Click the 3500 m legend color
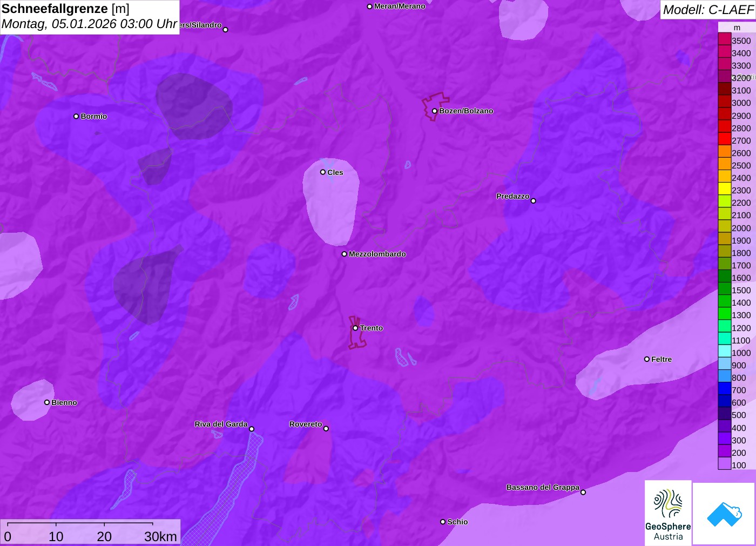756x546 pixels. (x=724, y=39)
